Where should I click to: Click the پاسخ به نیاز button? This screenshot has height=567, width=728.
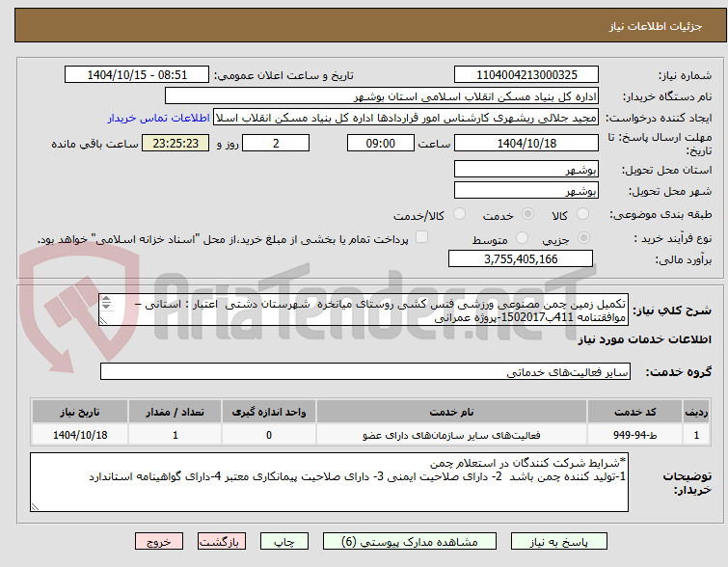[559, 542]
